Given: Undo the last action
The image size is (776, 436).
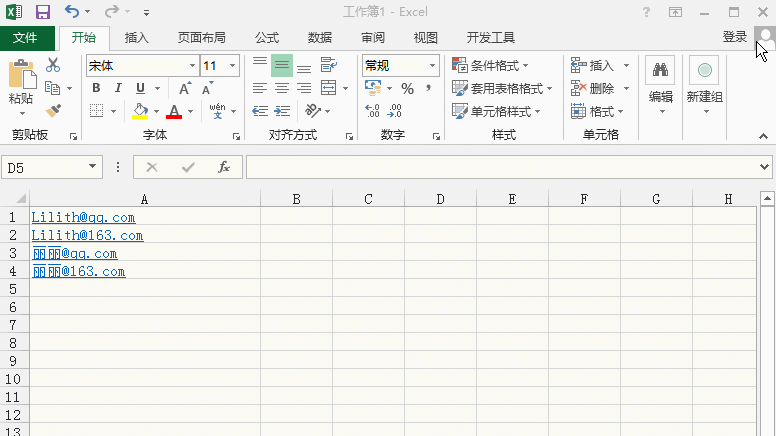Looking at the screenshot, I should [x=72, y=11].
